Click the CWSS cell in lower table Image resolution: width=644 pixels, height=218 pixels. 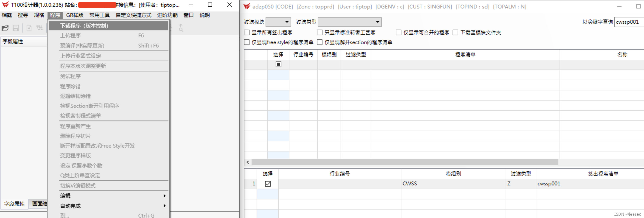point(453,184)
